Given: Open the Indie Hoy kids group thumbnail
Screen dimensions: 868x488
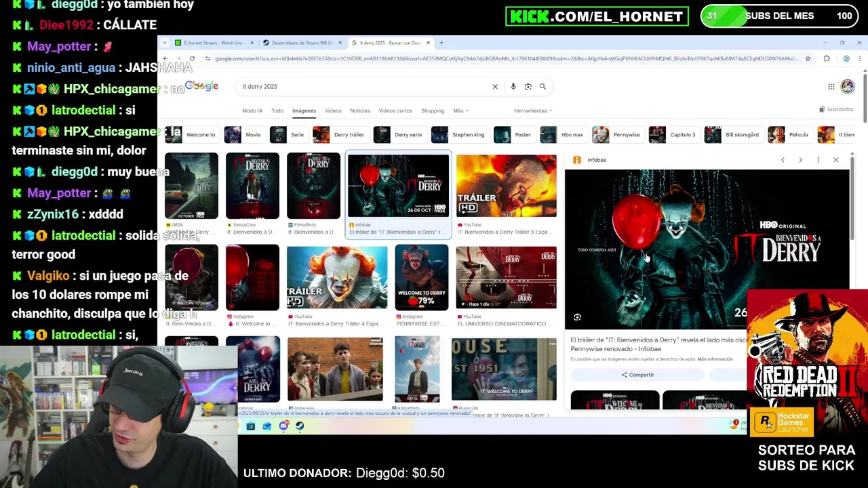Looking at the screenshot, I should (335, 369).
